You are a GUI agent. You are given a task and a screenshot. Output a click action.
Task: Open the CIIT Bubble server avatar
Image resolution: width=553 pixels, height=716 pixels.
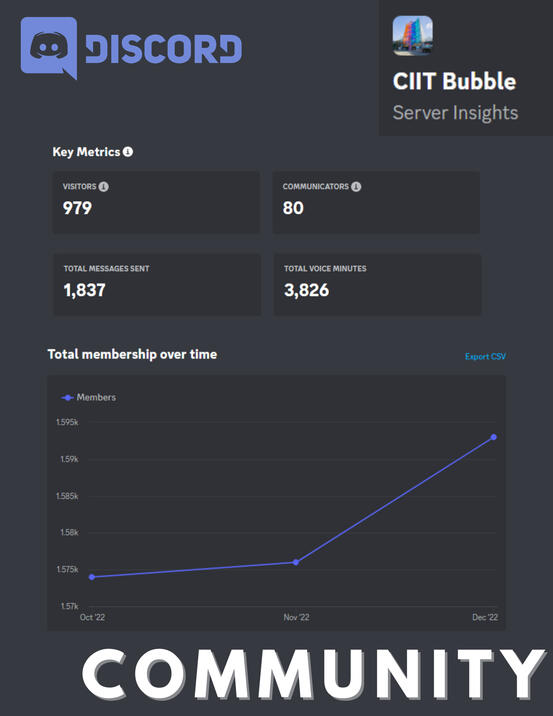click(413, 35)
